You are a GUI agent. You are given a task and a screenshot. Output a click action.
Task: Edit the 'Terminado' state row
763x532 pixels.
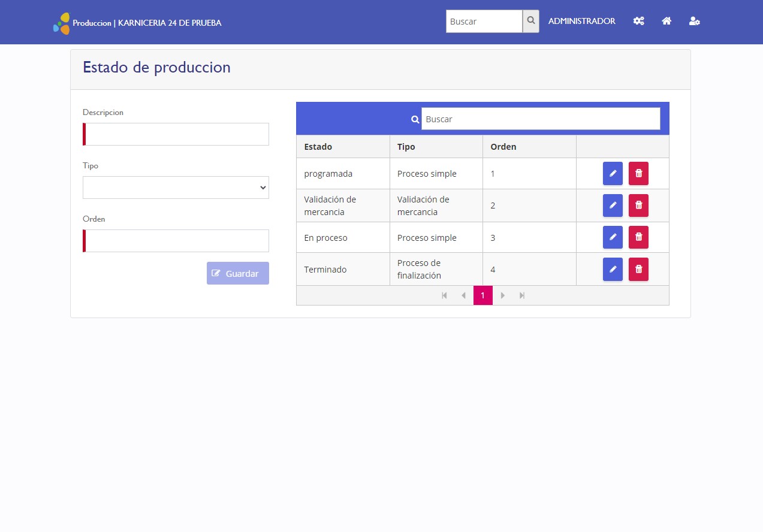(x=613, y=269)
